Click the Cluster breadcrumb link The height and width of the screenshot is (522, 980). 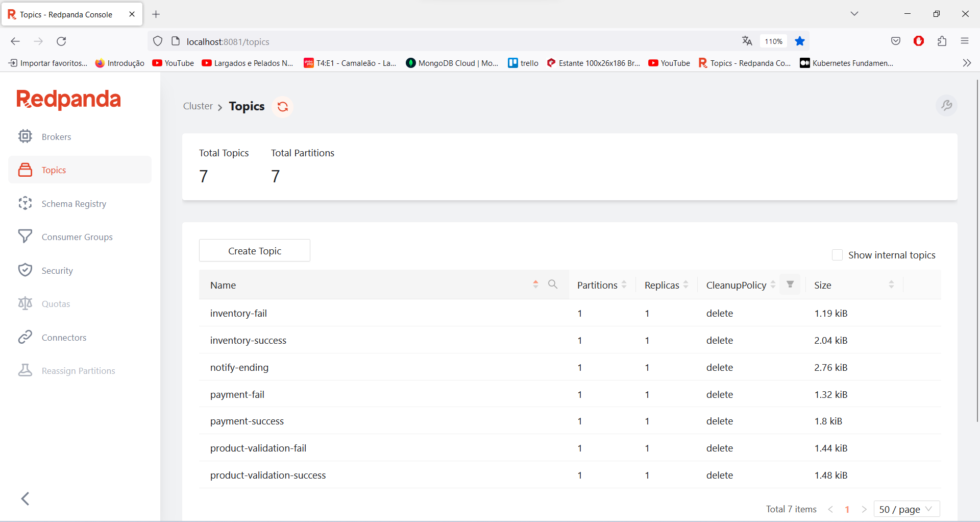198,106
